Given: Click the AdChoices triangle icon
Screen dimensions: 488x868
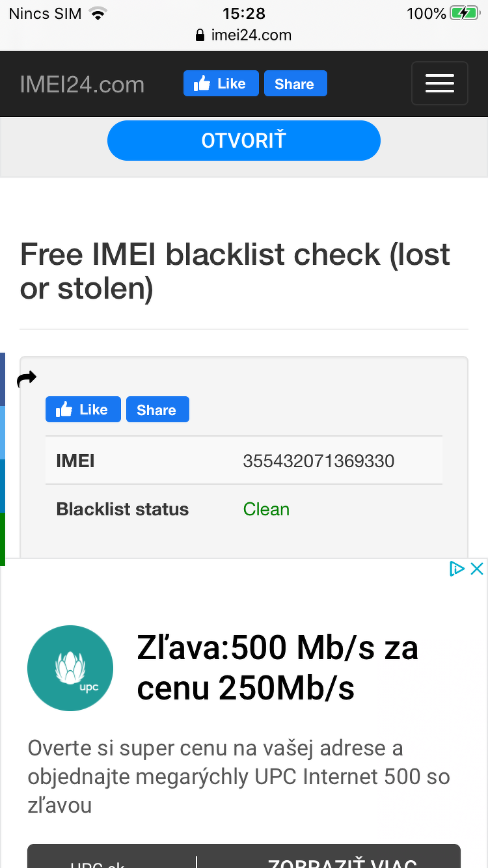Looking at the screenshot, I should [x=457, y=569].
